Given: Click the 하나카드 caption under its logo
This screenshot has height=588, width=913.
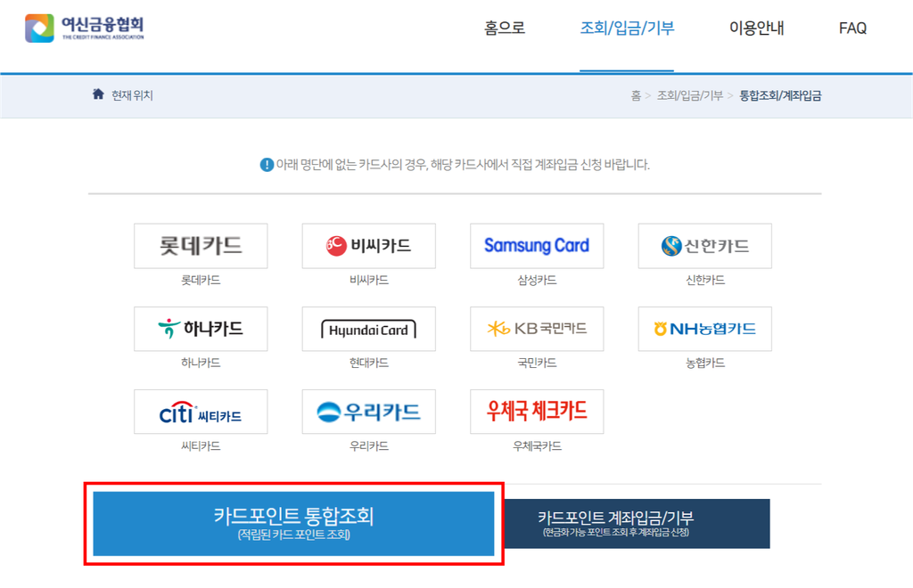Looking at the screenshot, I should point(201,363).
